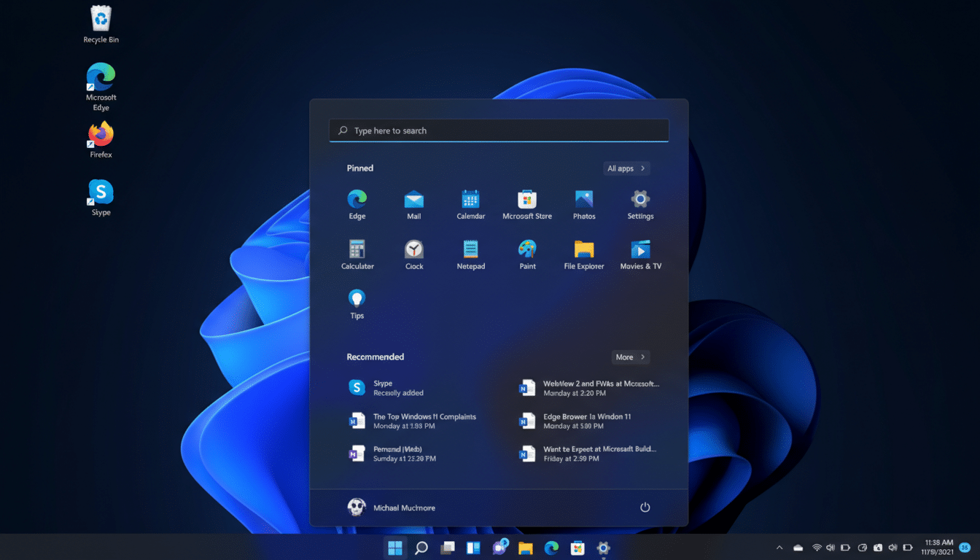The image size is (980, 560).
Task: Launch the Photos app
Action: (x=583, y=203)
